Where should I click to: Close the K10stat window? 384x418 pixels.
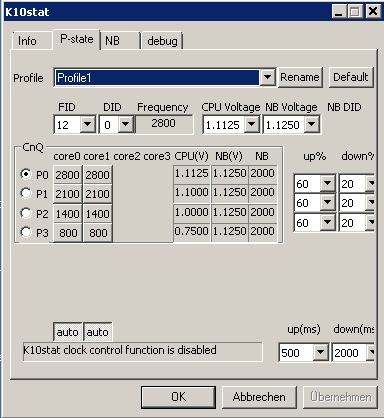[373, 12]
